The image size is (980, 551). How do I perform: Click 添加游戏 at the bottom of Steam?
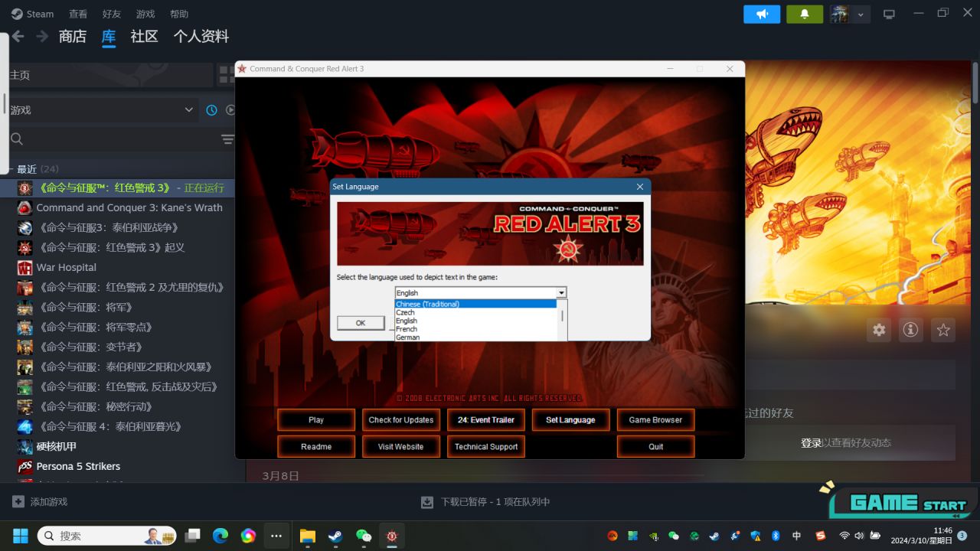(40, 502)
